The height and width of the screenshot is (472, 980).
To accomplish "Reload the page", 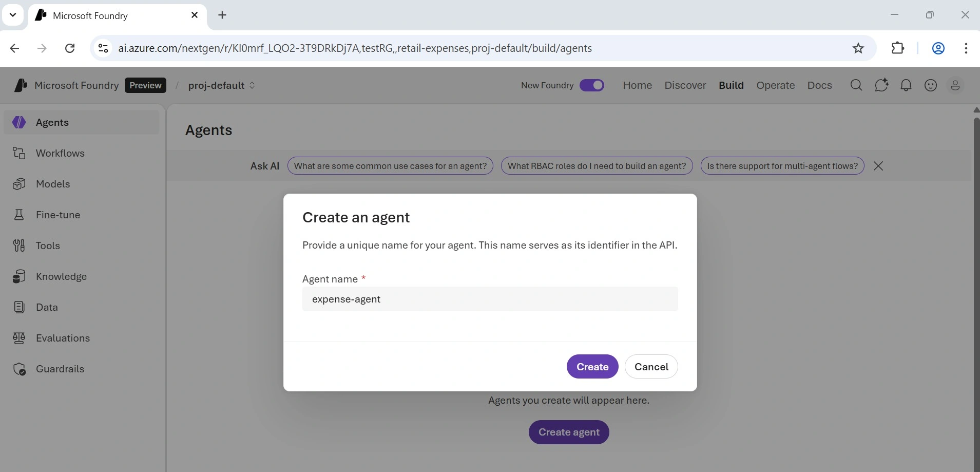I will pos(70,48).
